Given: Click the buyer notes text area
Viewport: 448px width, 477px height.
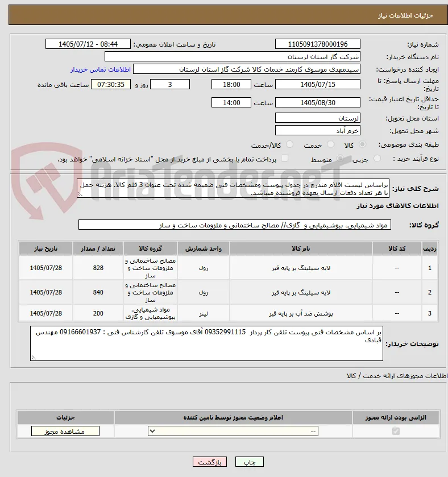Looking at the screenshot, I should (206, 343).
